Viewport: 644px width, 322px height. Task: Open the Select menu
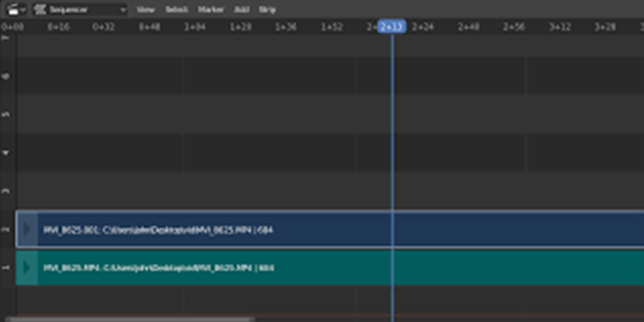click(x=176, y=10)
